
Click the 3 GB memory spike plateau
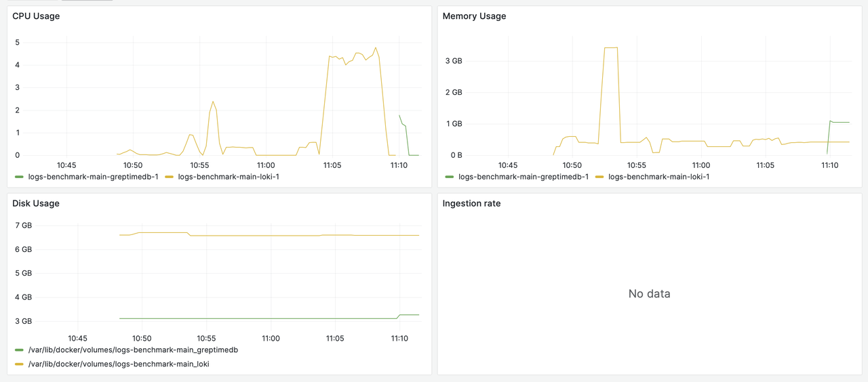pyautogui.click(x=610, y=48)
